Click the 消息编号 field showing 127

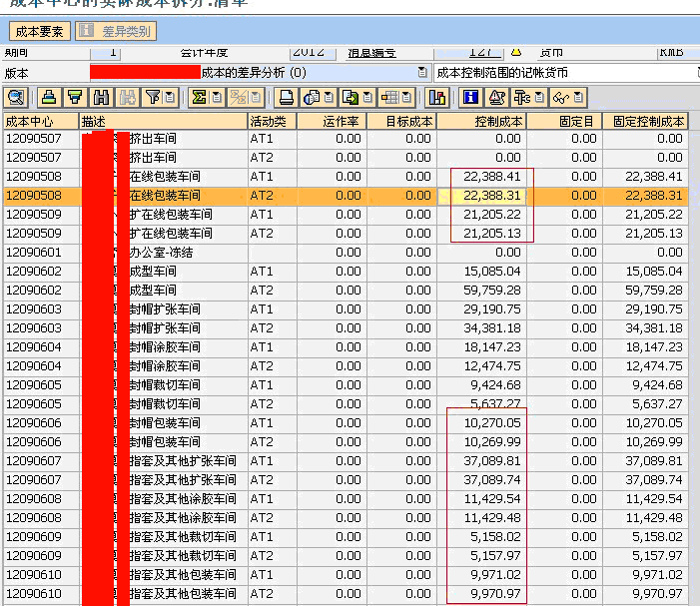coord(469,53)
